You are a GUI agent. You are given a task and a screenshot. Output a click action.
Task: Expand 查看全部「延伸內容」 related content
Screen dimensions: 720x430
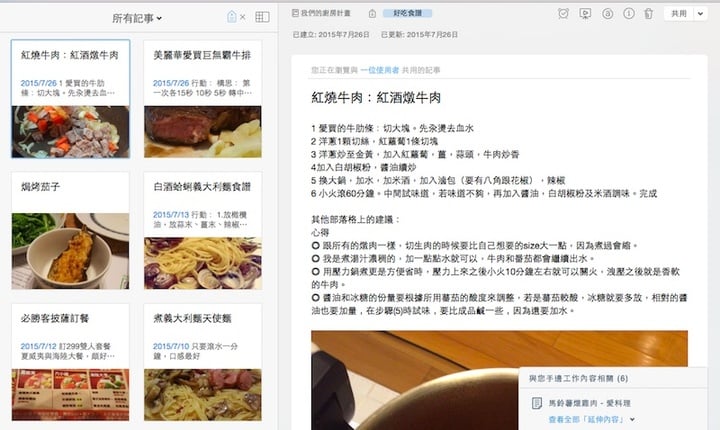point(592,419)
